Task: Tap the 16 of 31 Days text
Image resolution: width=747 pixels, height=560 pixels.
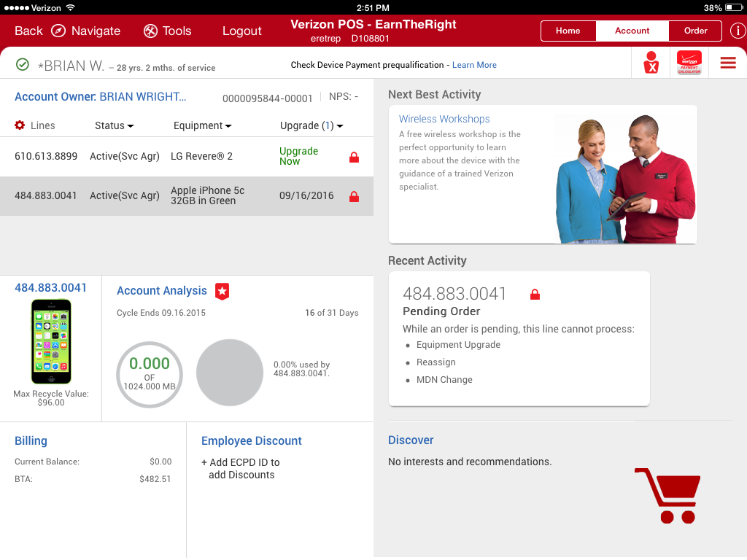Action: click(332, 313)
